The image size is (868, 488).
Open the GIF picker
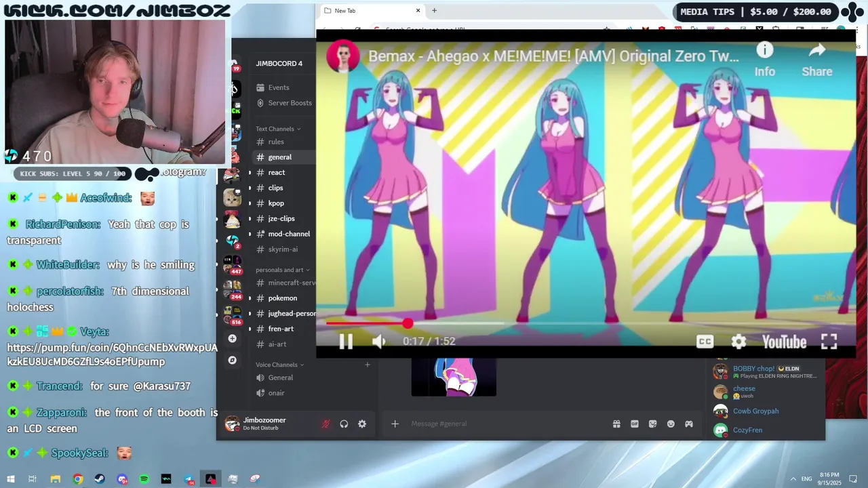pyautogui.click(x=635, y=424)
